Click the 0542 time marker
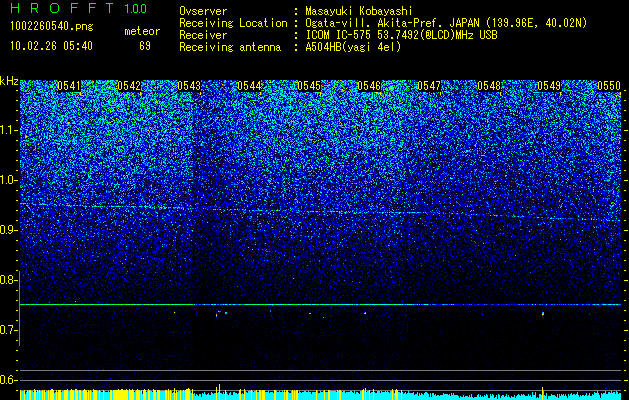629x400 pixels. (129, 86)
